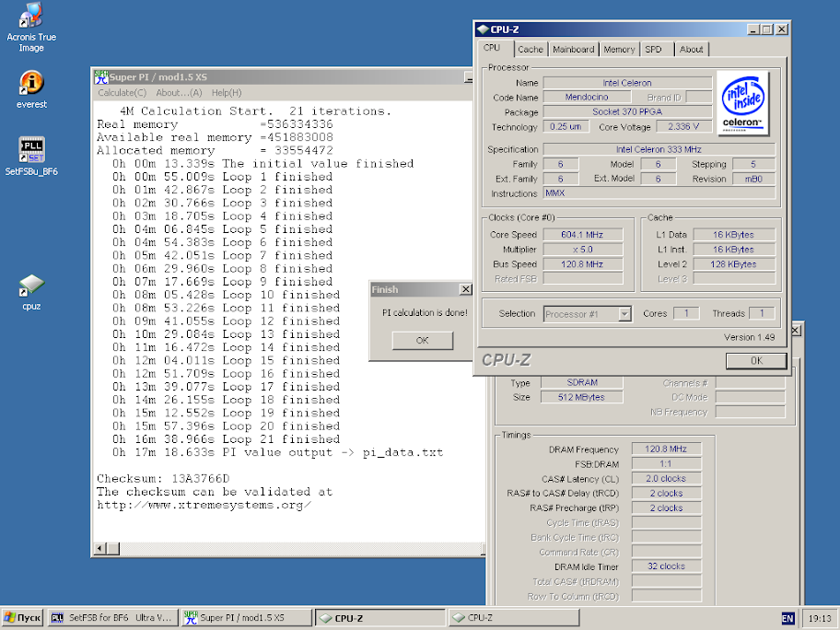Click the Version 1.49 label
Image resolution: width=840 pixels, height=630 pixels.
749,337
